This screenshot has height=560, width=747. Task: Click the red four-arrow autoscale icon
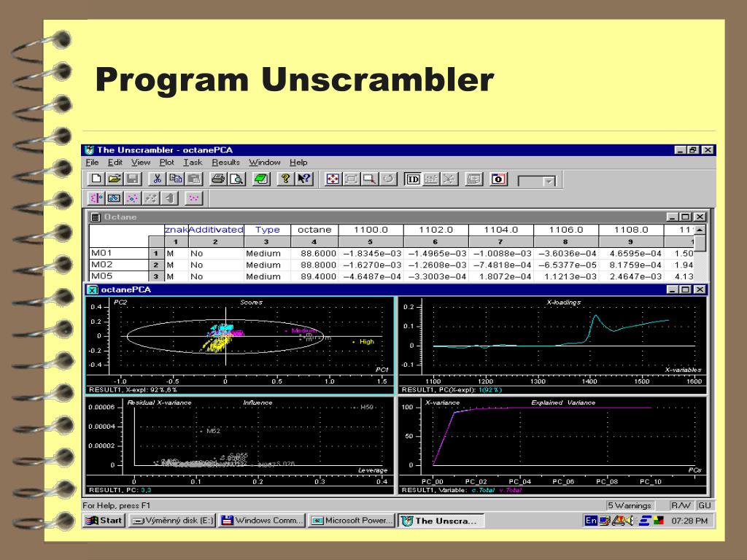tap(333, 179)
